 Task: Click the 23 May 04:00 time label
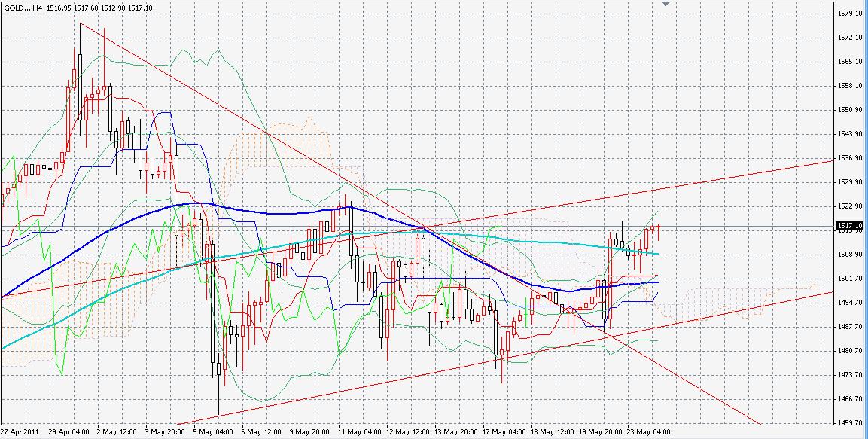pos(650,433)
